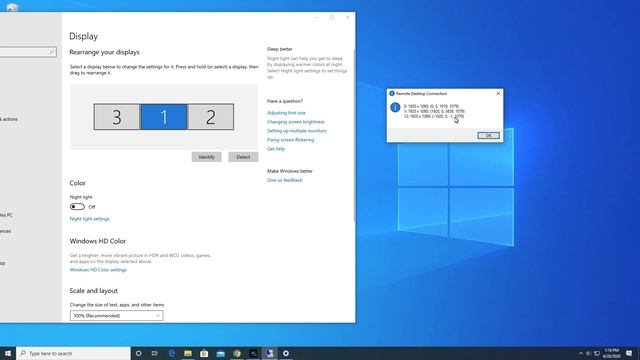Open Night light settings link
640x360 pixels.
pos(89,219)
